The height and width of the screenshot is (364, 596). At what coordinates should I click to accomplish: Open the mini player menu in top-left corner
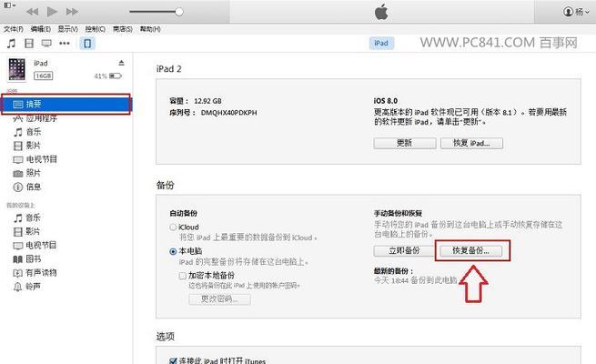(x=9, y=5)
